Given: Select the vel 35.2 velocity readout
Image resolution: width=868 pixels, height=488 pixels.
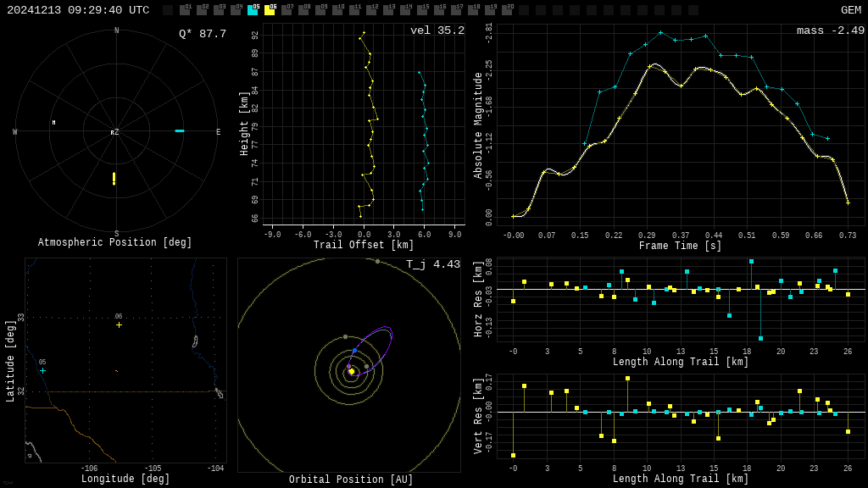Looking at the screenshot, I should 437,30.
